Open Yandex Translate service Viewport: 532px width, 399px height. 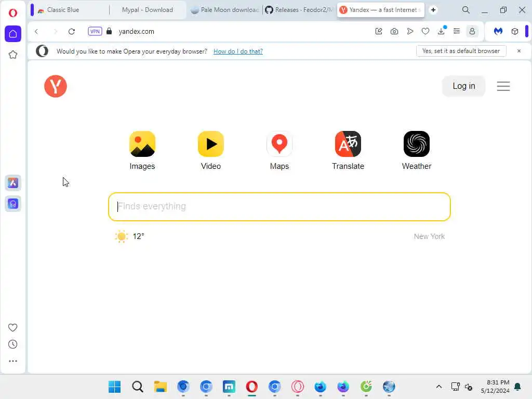(x=348, y=150)
